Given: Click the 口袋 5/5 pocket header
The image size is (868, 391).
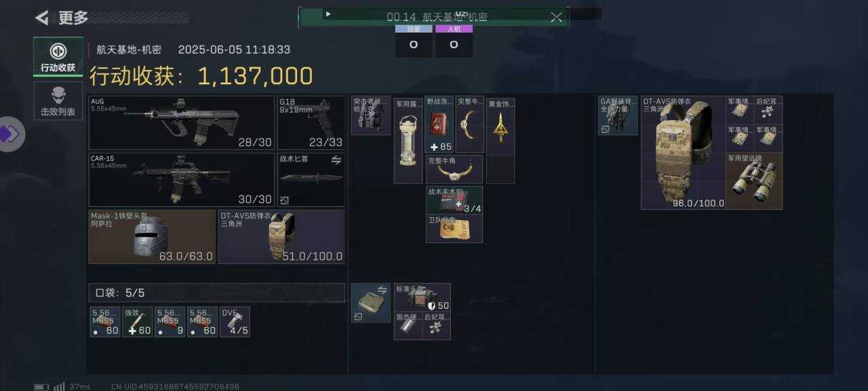Looking at the screenshot, I should 216,293.
